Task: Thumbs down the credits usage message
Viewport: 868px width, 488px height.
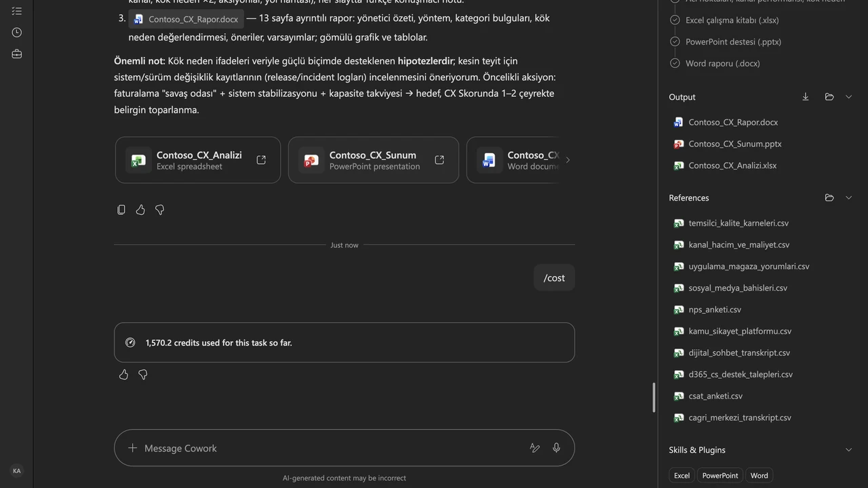Action: 143,375
